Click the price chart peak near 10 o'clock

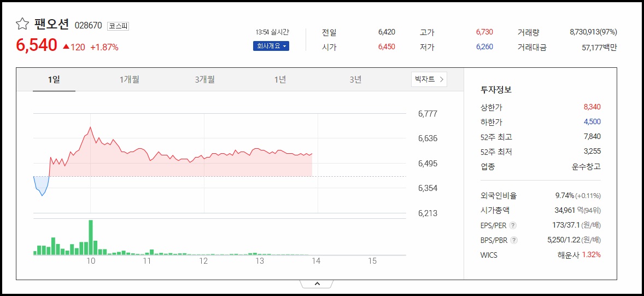click(x=90, y=127)
